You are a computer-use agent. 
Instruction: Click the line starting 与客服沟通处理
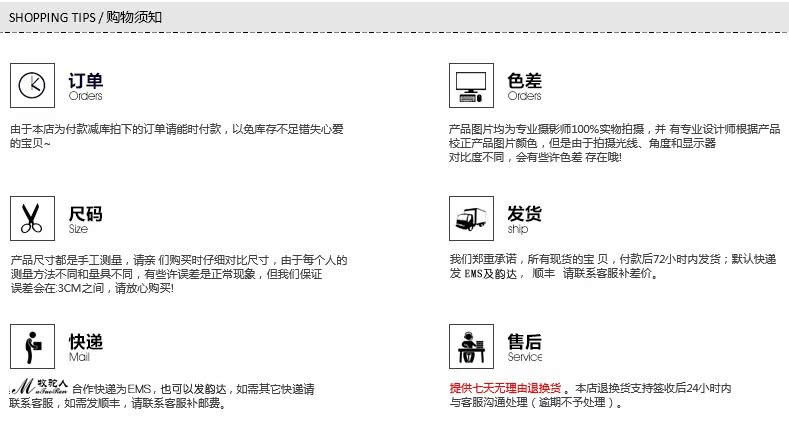pos(537,402)
